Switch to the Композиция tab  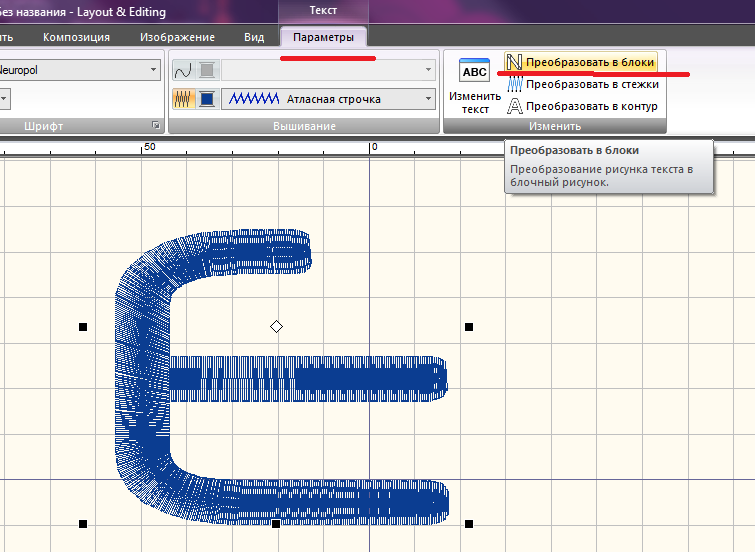tap(76, 37)
